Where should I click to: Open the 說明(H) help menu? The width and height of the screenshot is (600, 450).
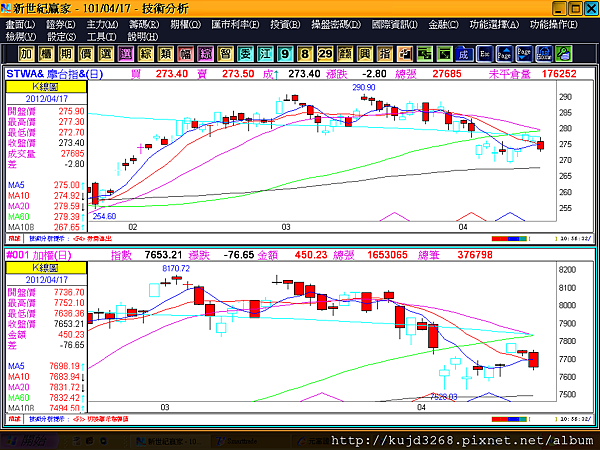[x=143, y=37]
